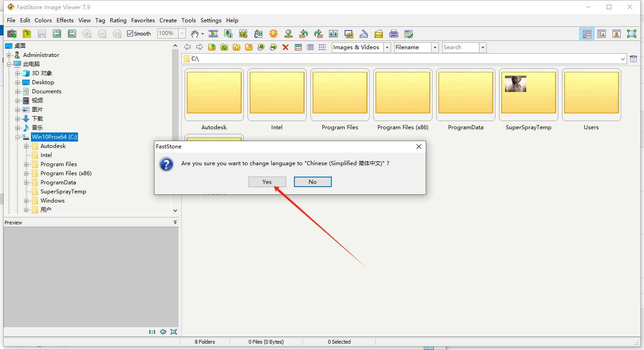644x350 pixels.
Task: Click the Zoom In magnifier icon
Action: point(87,34)
